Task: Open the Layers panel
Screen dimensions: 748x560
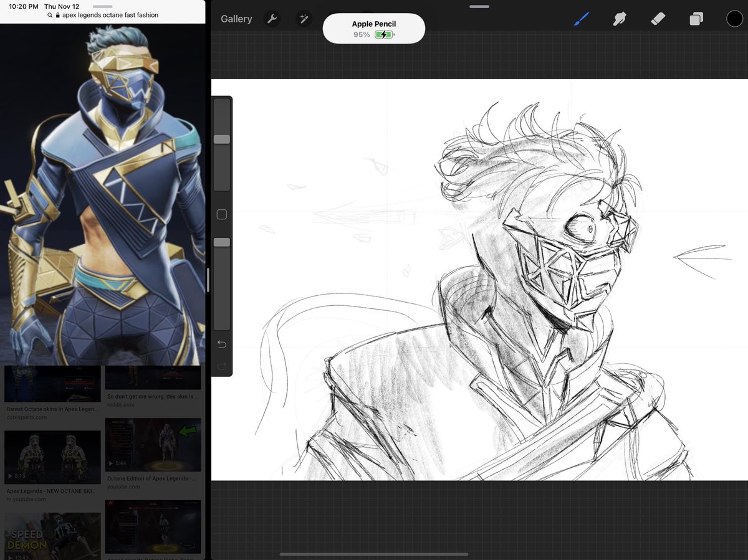Action: pos(696,19)
